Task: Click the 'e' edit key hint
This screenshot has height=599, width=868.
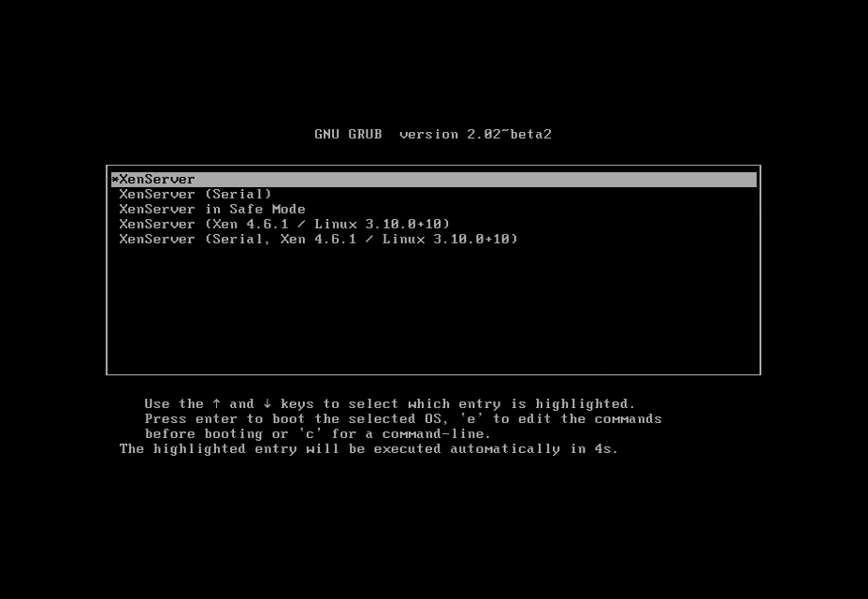Action: point(471,418)
